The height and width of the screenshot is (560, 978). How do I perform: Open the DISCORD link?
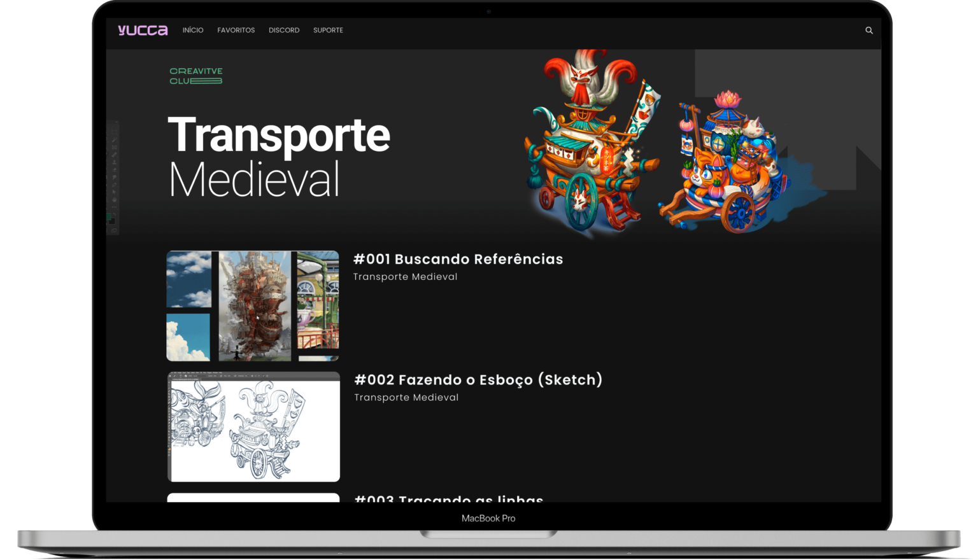pyautogui.click(x=284, y=30)
